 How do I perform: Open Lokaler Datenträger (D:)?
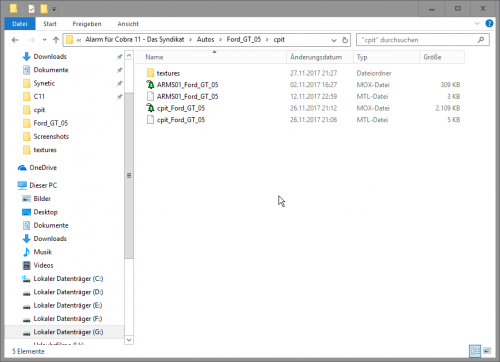click(x=68, y=292)
